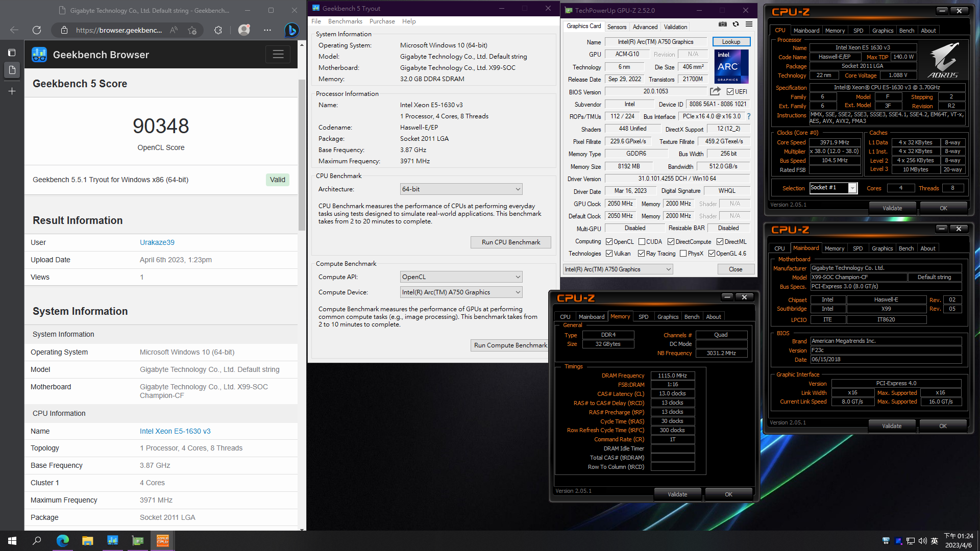Take a GPU-Z screenshot with camera icon
Viewport: 980px width, 551px height.
click(723, 24)
